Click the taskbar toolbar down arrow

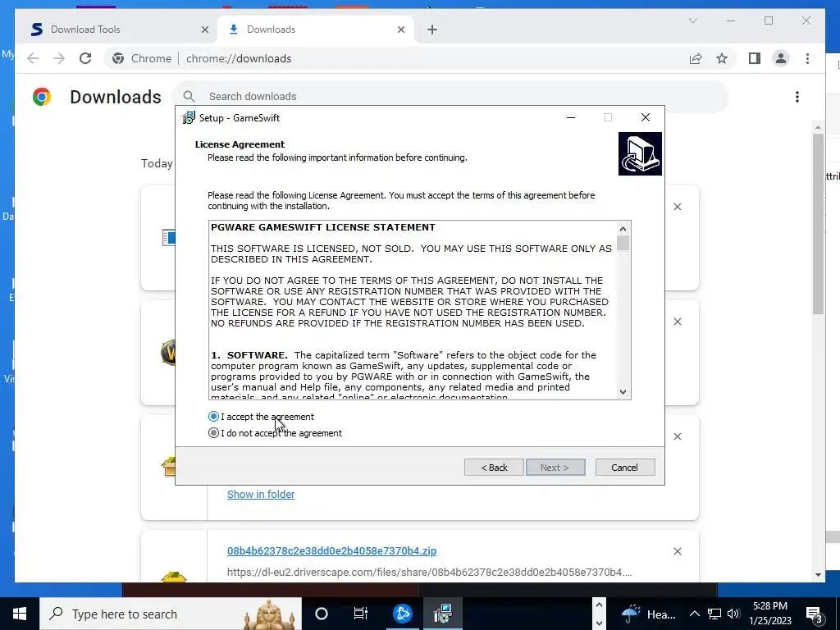(599, 623)
